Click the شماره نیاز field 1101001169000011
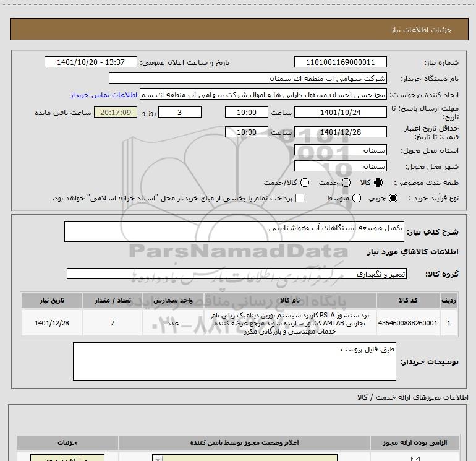 (340, 62)
